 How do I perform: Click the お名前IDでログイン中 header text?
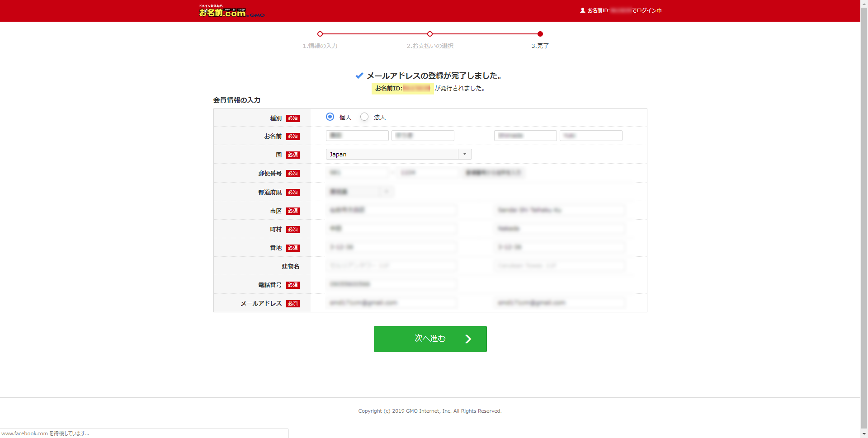(624, 10)
